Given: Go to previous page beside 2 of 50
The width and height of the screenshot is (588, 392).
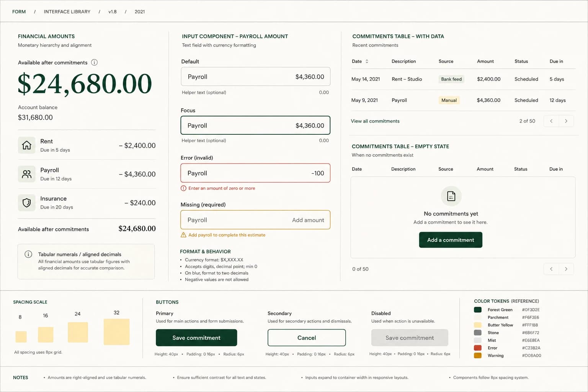Looking at the screenshot, I should (x=551, y=121).
